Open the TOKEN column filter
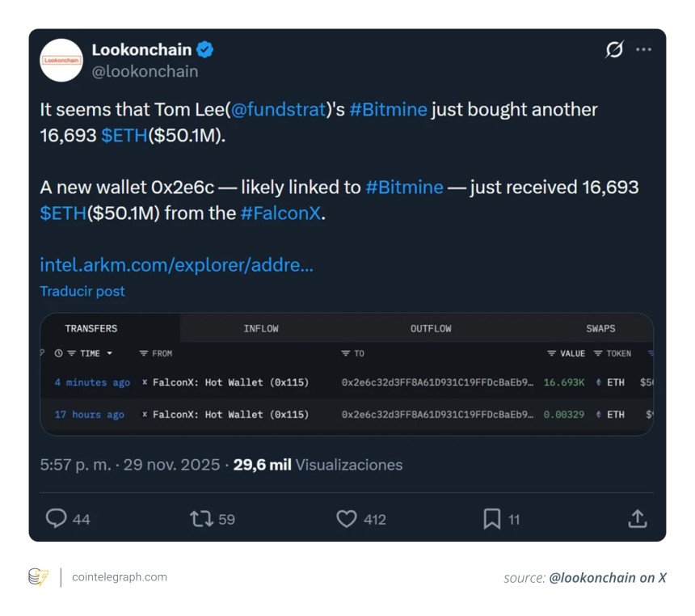The height and width of the screenshot is (616, 695). pos(613,353)
